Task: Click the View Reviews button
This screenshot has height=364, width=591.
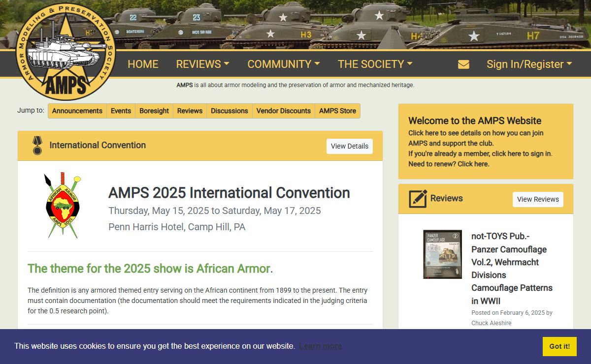Action: pyautogui.click(x=538, y=199)
